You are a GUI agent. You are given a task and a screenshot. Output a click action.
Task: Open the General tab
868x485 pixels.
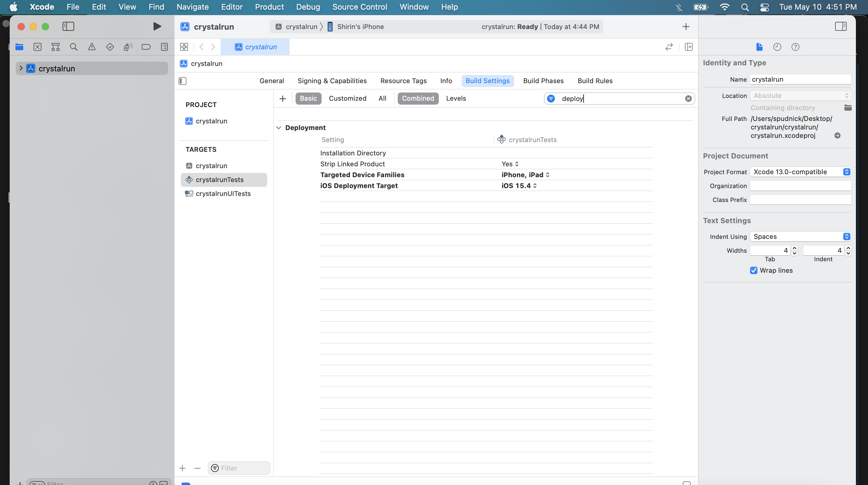pos(272,81)
